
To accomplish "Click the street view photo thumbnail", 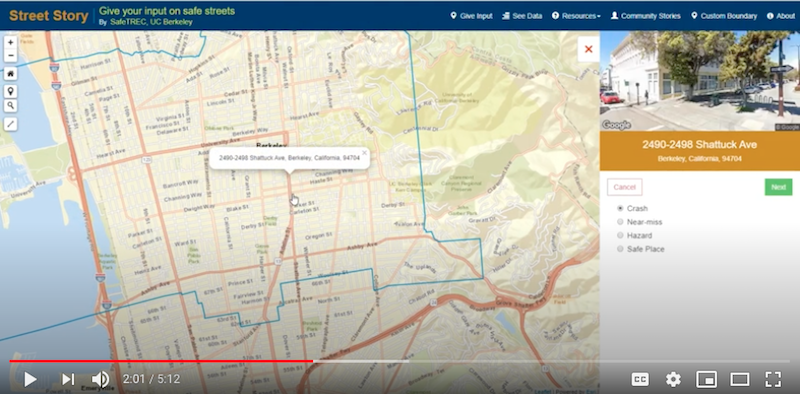I will tap(699, 81).
